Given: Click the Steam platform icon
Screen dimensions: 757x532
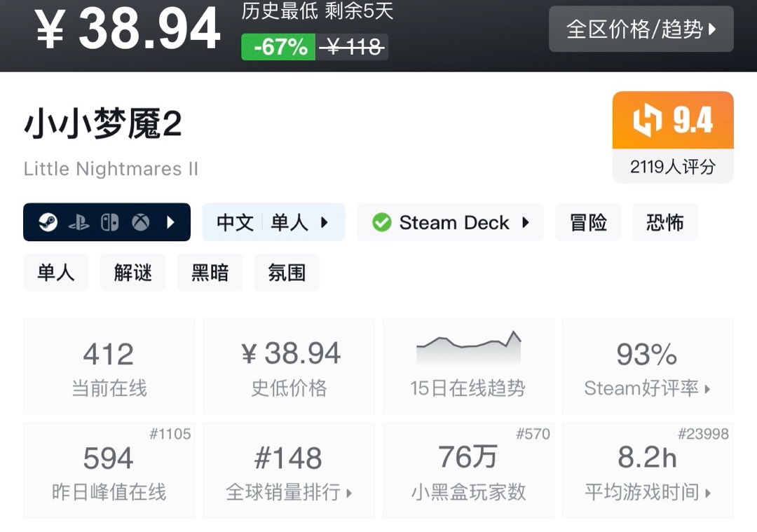Looking at the screenshot, I should (48, 223).
